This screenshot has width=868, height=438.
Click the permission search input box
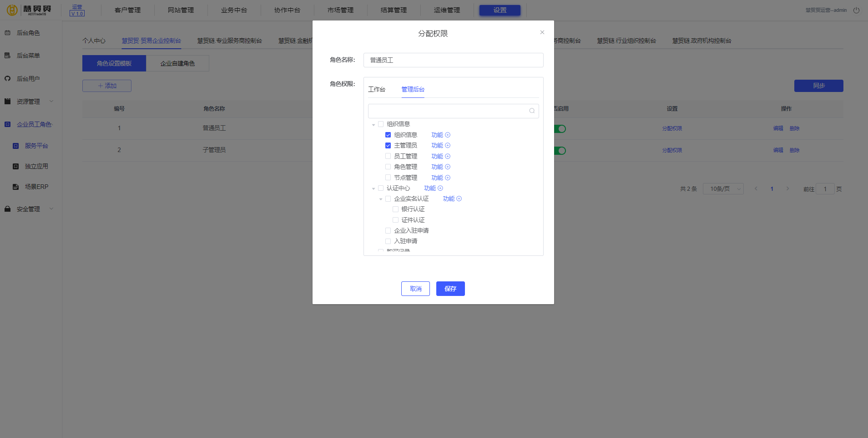tap(454, 111)
